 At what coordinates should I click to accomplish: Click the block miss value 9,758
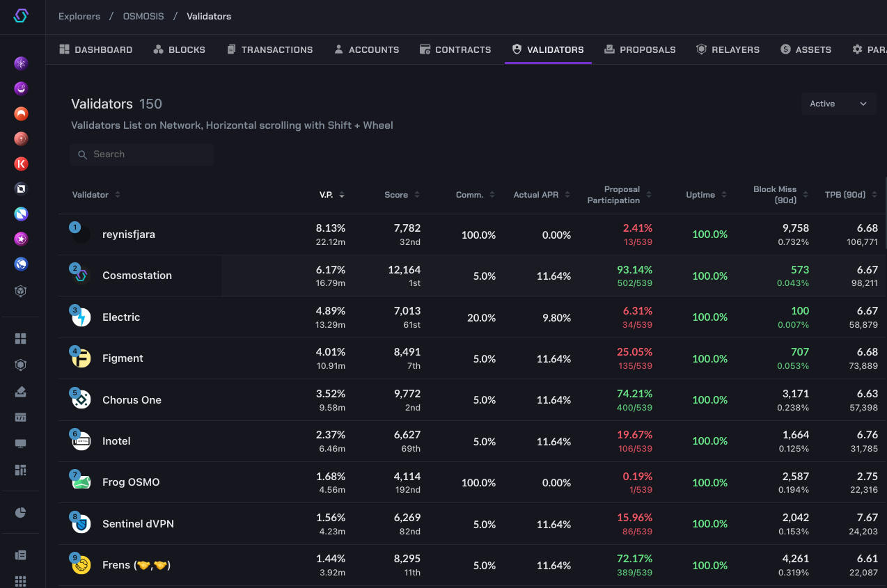pos(796,228)
